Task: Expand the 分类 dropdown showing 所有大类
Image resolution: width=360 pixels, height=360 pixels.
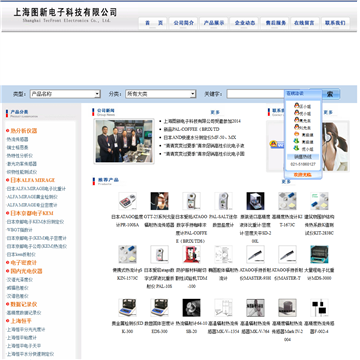Action: tap(160, 94)
